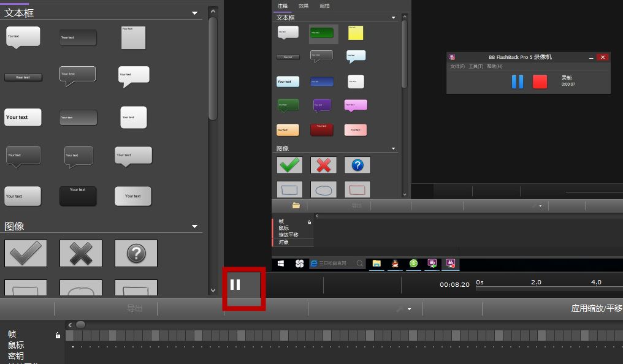Switch to the 编辑 tab
The image size is (623, 364).
324,6
